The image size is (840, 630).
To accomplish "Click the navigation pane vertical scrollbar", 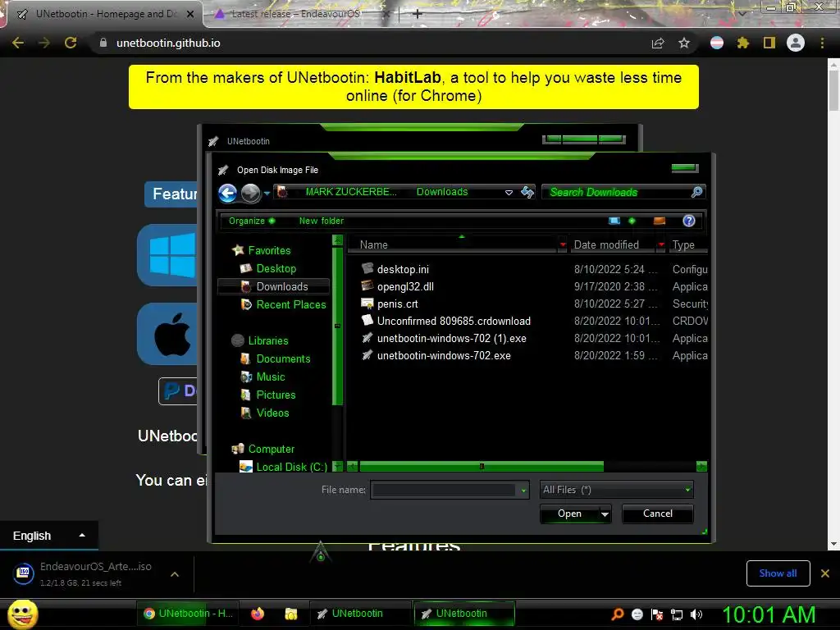I will click(337, 326).
